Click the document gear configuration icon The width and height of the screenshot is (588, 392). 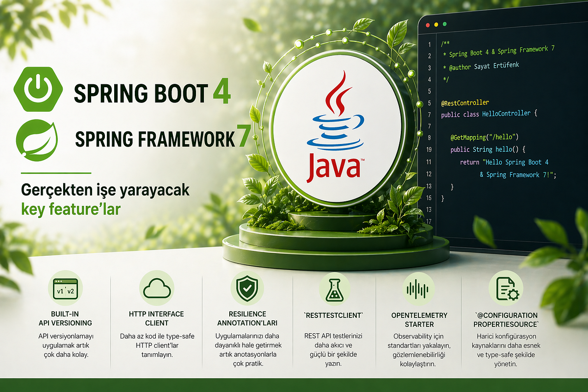coord(509,289)
